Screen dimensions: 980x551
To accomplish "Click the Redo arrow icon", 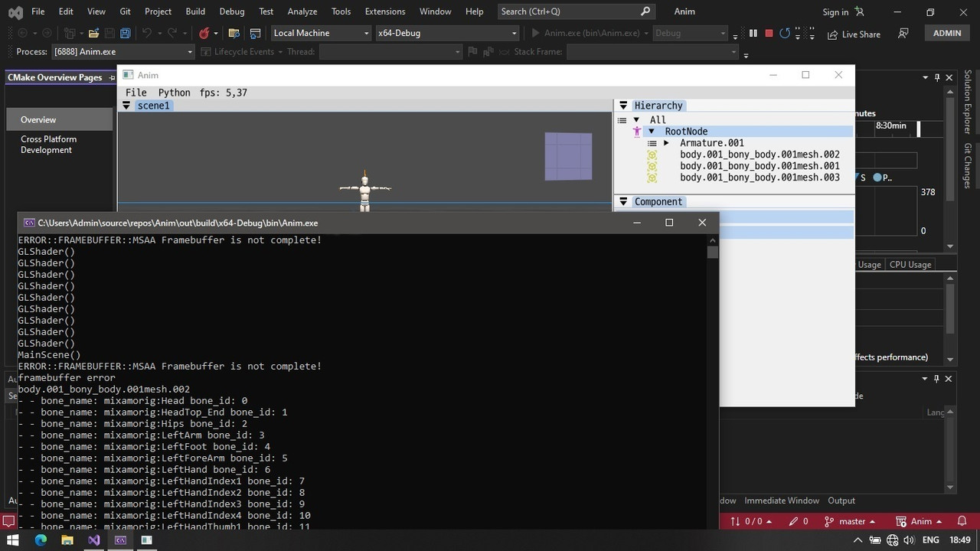I will coord(172,33).
